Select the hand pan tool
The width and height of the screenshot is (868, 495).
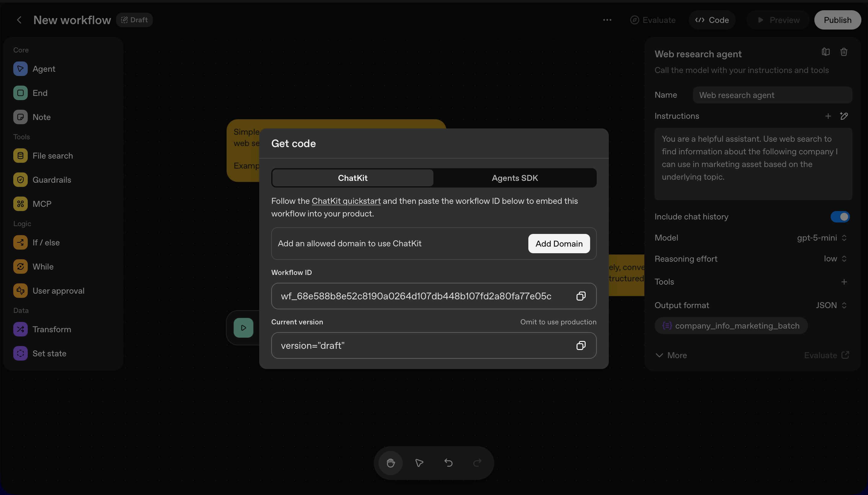(x=391, y=463)
